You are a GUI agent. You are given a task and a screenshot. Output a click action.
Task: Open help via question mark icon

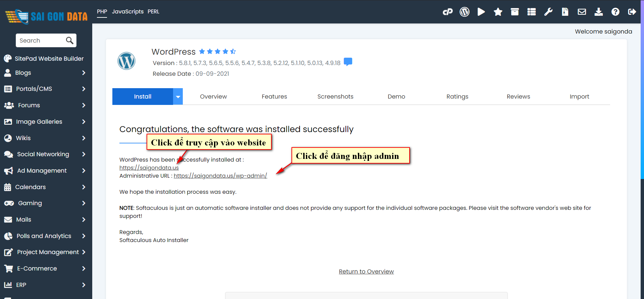[x=615, y=12]
